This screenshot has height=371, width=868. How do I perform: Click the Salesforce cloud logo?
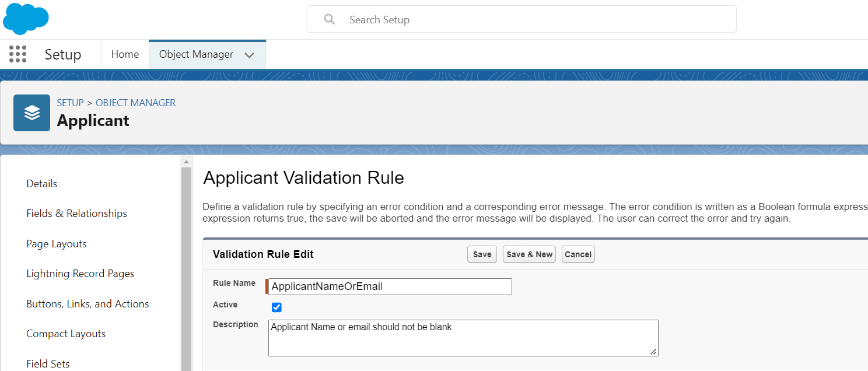26,18
